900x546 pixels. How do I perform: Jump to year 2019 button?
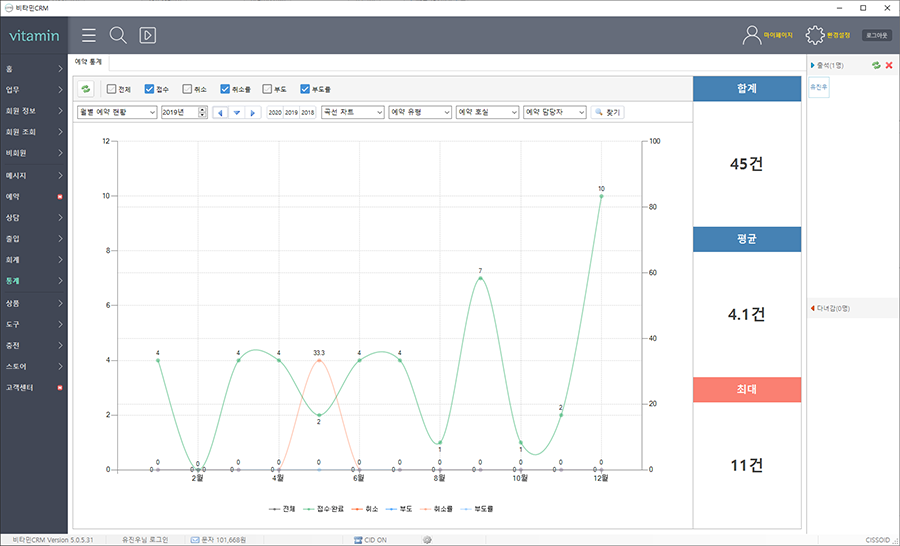point(292,113)
